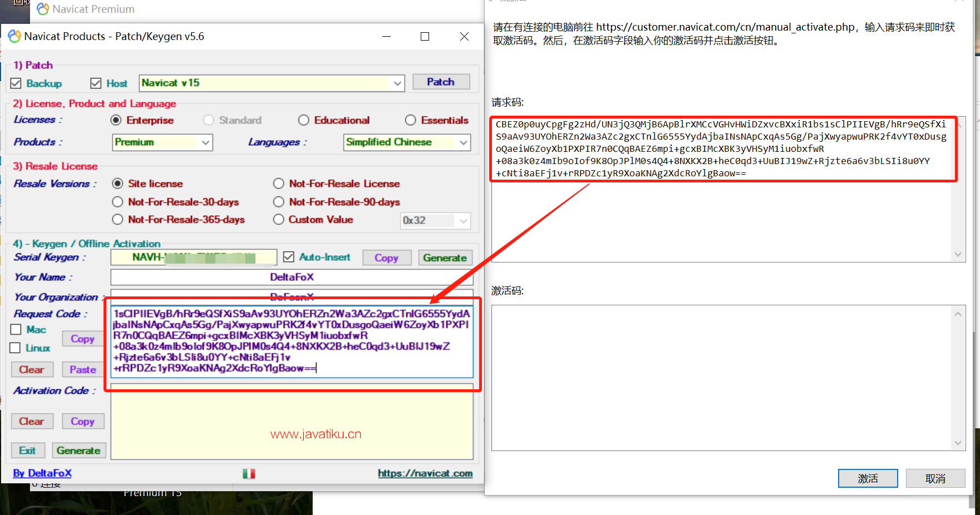The image size is (980, 515).
Task: Expand the 0x32 custom value dropdown
Action: (463, 221)
